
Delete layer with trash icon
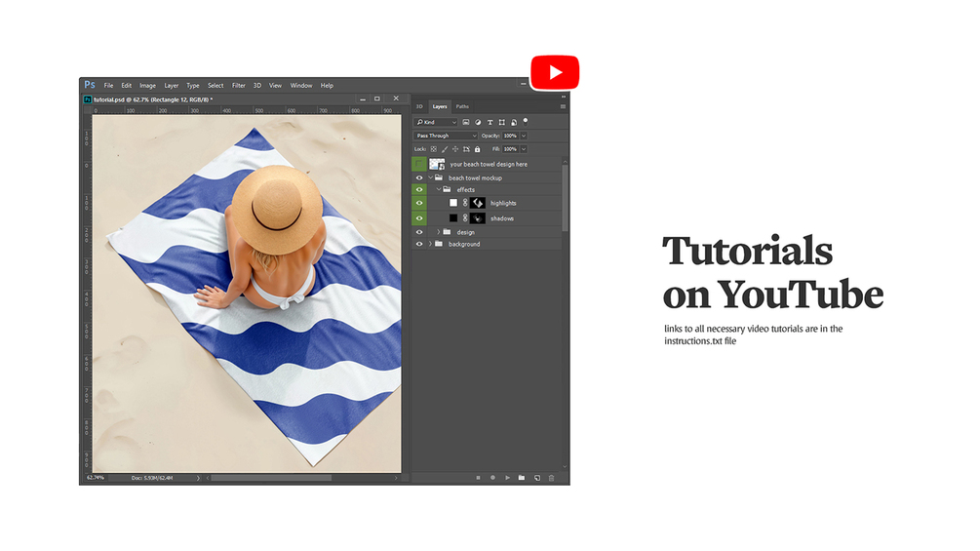[x=551, y=478]
